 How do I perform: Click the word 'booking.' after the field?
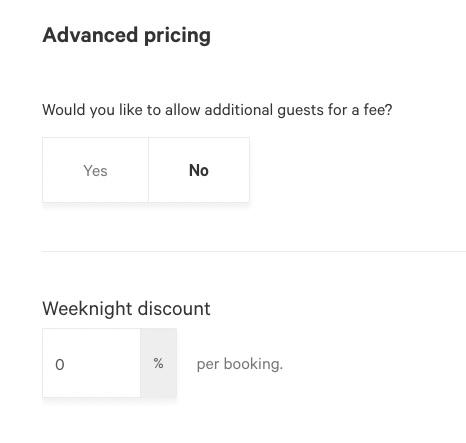point(253,364)
